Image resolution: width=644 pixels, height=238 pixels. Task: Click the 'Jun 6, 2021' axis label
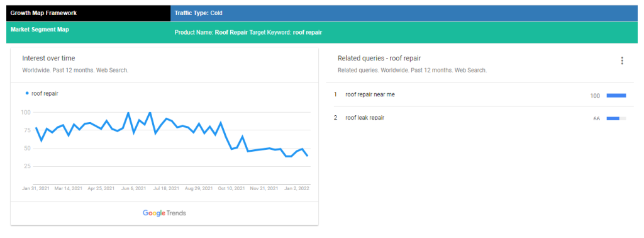point(133,189)
